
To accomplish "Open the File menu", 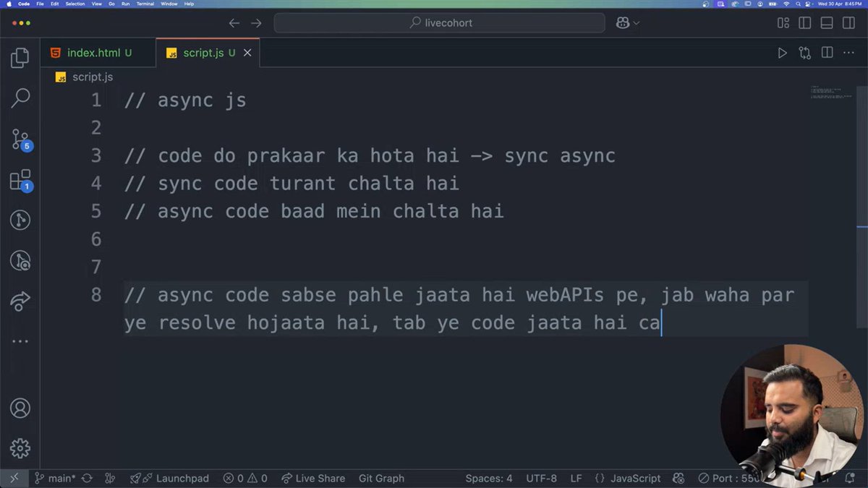I will pos(41,4).
